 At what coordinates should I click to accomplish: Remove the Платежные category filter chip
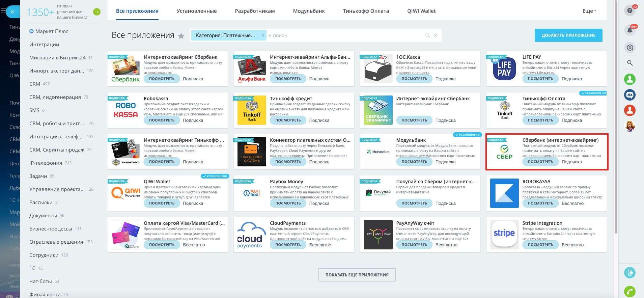[263, 35]
